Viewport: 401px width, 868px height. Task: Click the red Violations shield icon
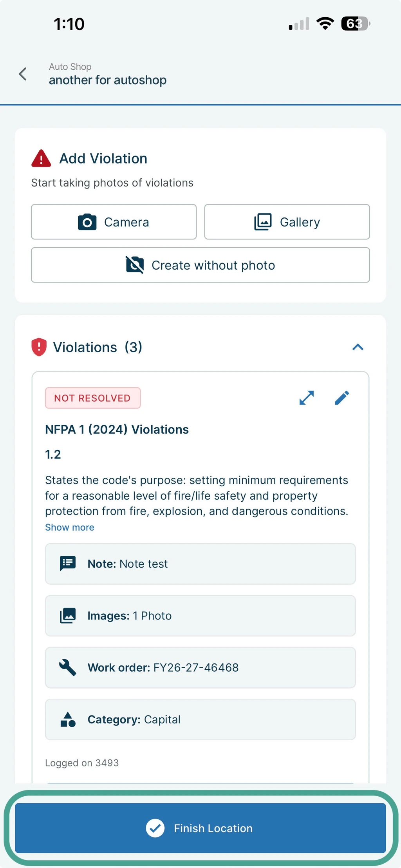(39, 347)
